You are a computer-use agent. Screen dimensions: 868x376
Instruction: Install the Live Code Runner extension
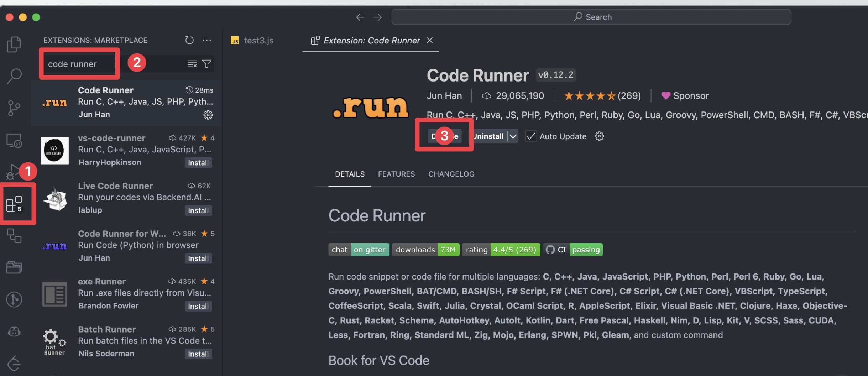198,210
